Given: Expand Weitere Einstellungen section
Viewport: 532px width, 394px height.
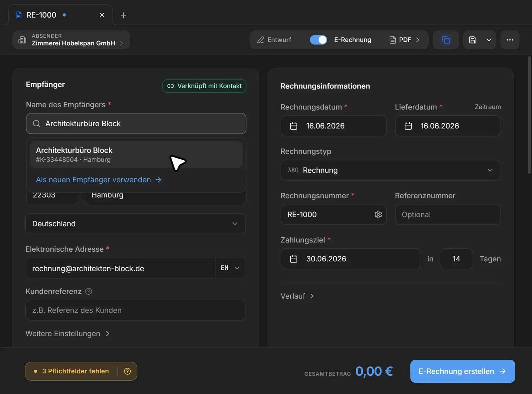Looking at the screenshot, I should (67, 333).
